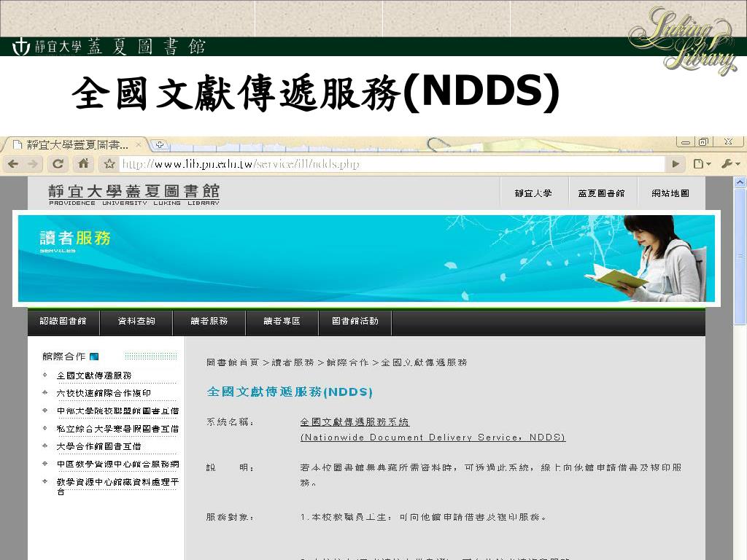This screenshot has height=560, width=747.
Task: Click 館際合作 in the breadcrumb
Action: coord(348,363)
